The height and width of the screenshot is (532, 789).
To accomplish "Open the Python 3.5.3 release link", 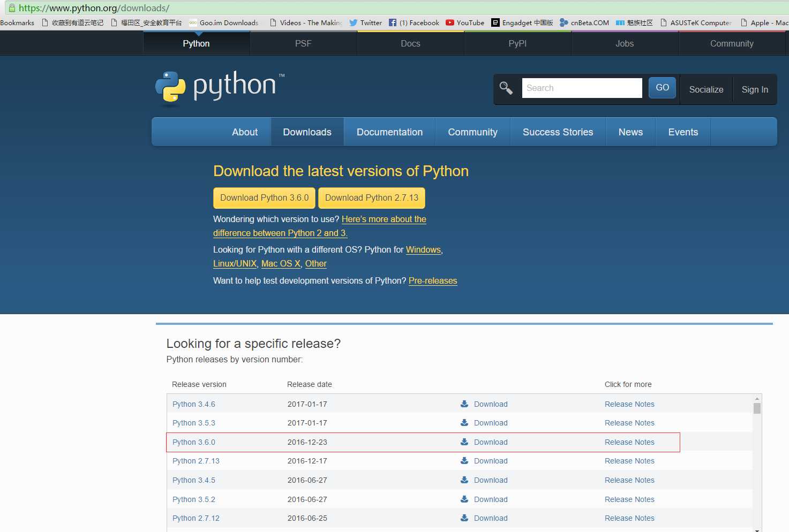I will click(x=193, y=423).
